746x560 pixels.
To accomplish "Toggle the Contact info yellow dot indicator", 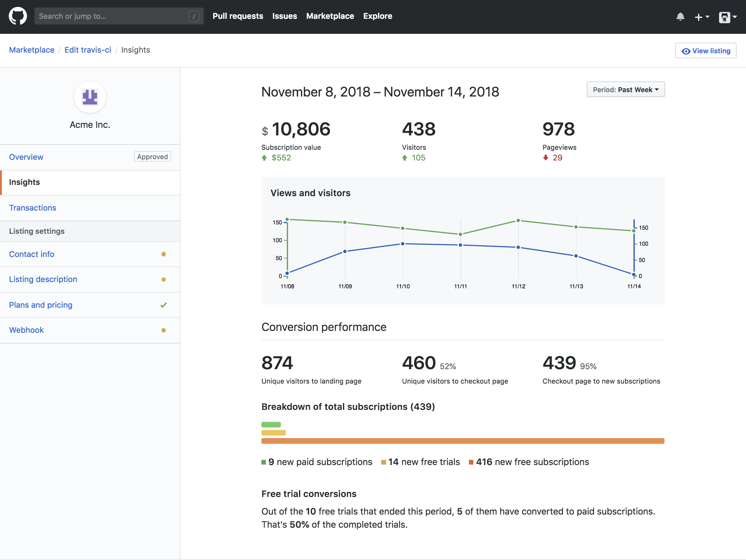I will (x=165, y=254).
